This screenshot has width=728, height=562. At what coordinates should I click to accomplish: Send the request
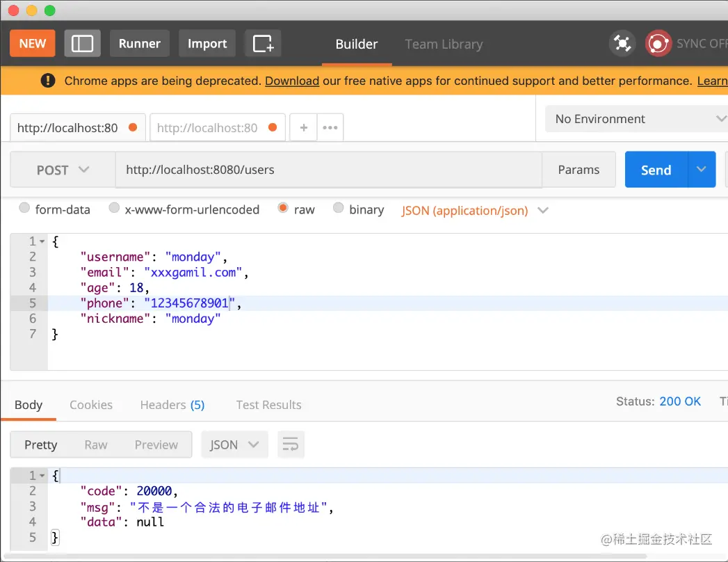pyautogui.click(x=656, y=170)
